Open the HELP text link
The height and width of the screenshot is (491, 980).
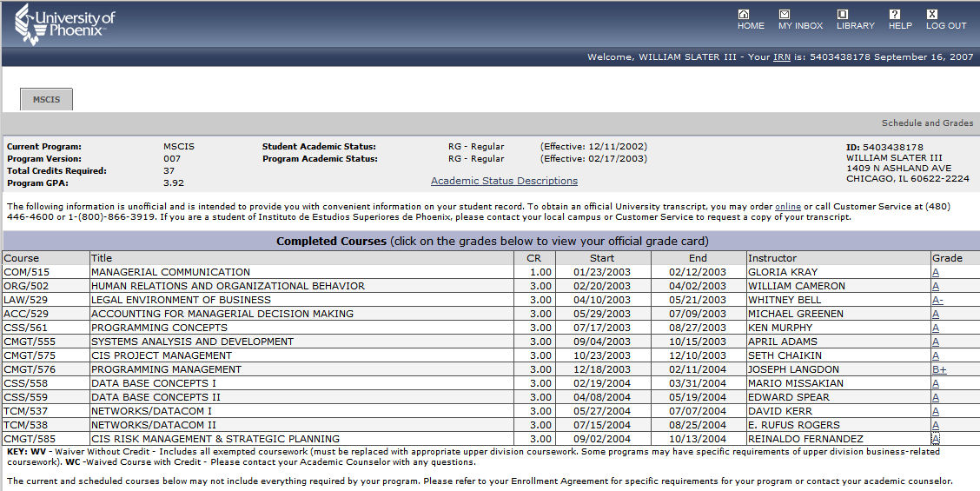click(x=901, y=26)
